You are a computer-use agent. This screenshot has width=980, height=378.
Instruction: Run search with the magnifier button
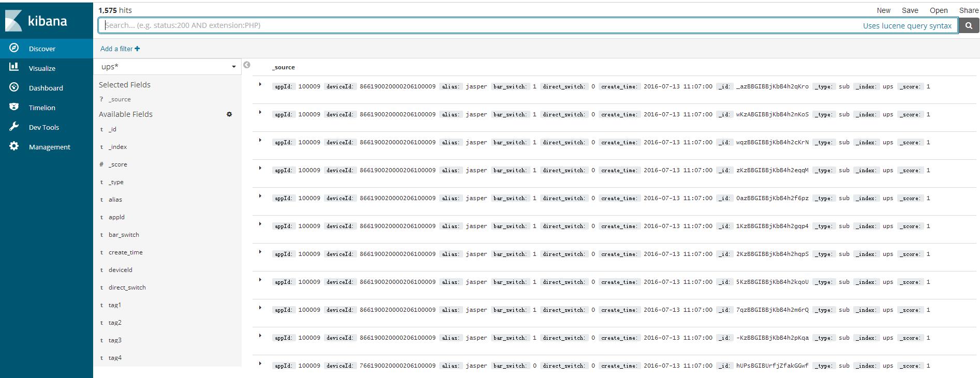click(x=969, y=25)
